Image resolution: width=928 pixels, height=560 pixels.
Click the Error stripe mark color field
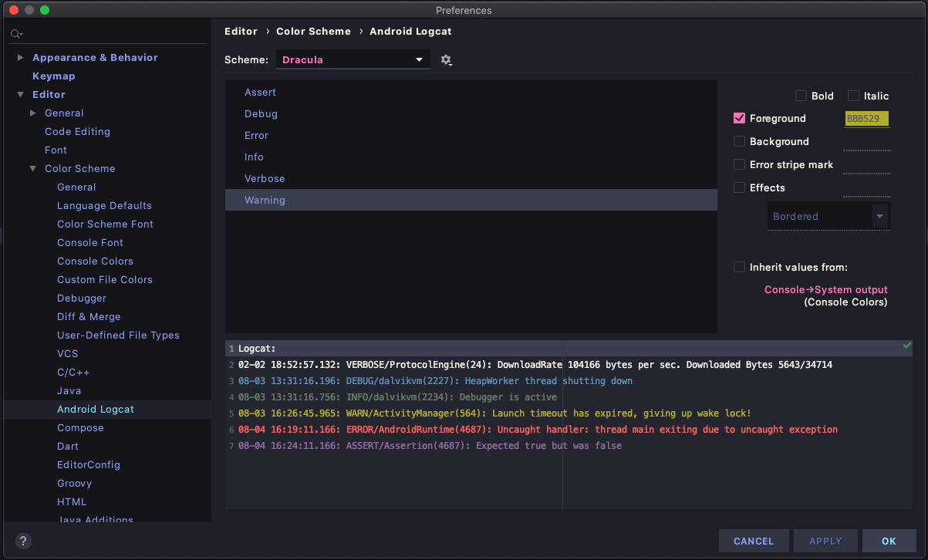[x=867, y=165]
